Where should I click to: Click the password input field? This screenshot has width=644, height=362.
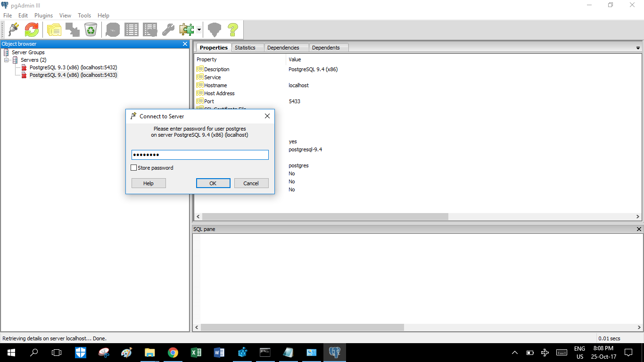point(200,155)
